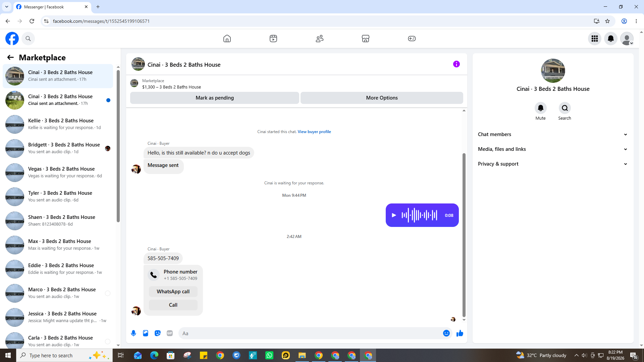Screen dimensions: 644x362
Task: Open More Options for the listing
Action: click(x=382, y=98)
